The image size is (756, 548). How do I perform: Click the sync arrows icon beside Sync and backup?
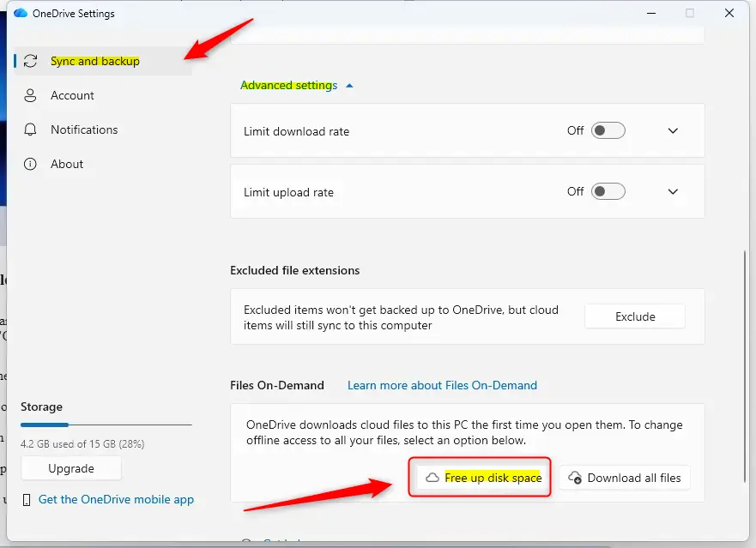pyautogui.click(x=30, y=61)
